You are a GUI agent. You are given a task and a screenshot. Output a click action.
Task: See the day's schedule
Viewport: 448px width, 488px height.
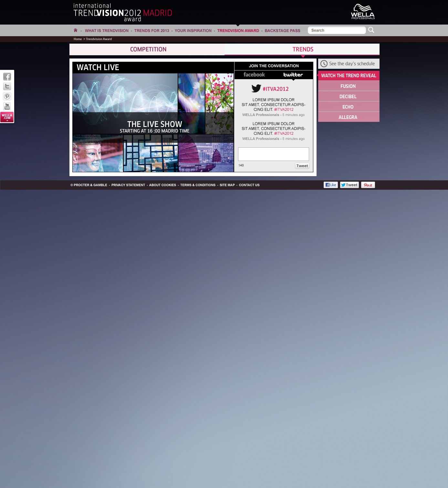pos(349,64)
